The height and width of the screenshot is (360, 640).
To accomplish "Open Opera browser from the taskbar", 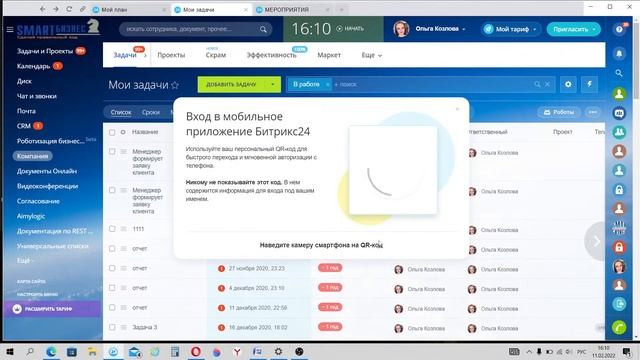I will pos(196,351).
